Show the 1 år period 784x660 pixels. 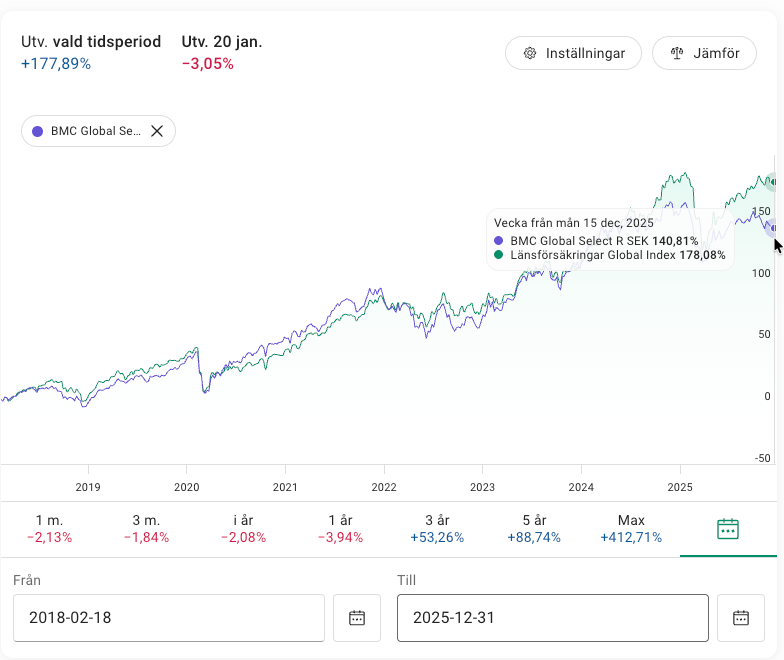(x=342, y=528)
